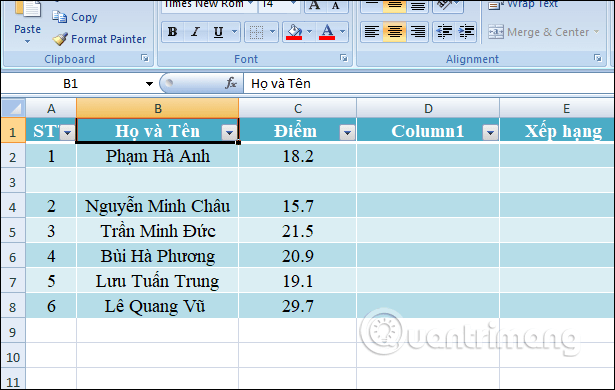The width and height of the screenshot is (615, 390).
Task: Open Clipboard pane dialog launcher
Action: 145,58
